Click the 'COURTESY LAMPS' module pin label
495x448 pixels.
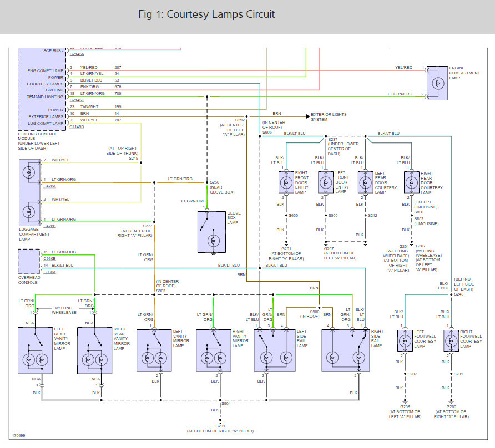coord(45,84)
